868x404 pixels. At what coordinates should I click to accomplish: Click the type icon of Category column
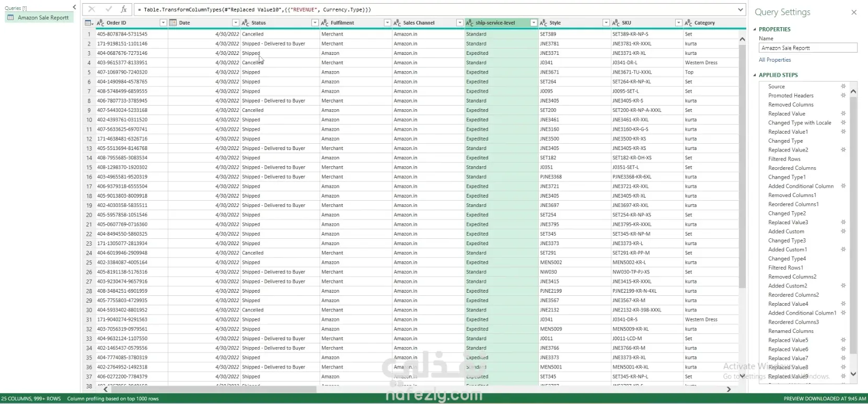pyautogui.click(x=688, y=23)
